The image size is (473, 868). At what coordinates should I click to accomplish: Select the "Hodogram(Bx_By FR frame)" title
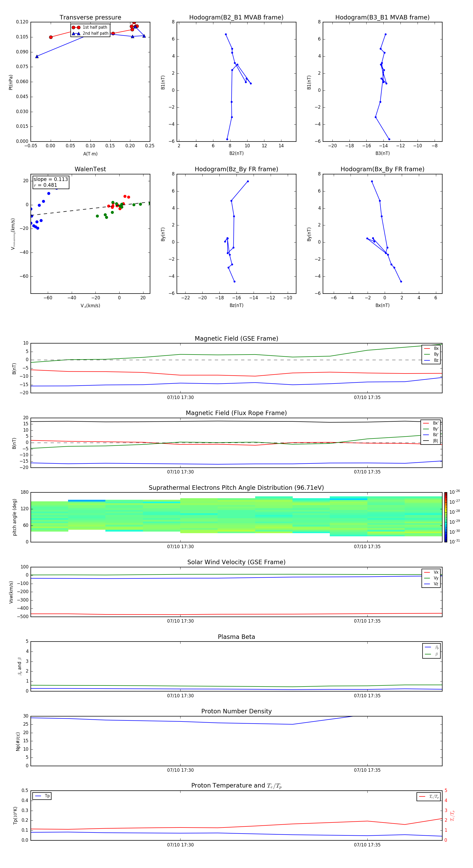(x=382, y=169)
